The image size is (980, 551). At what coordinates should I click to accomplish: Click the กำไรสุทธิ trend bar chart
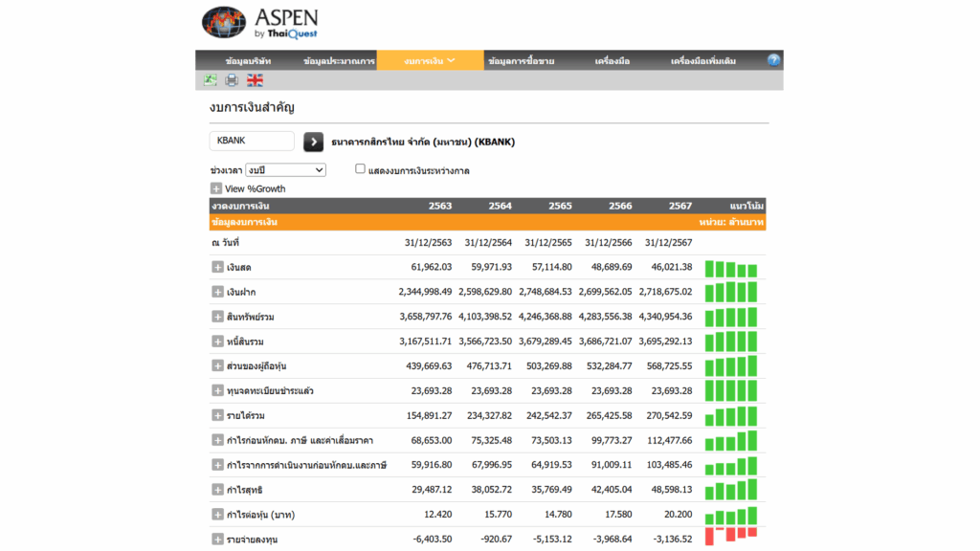pyautogui.click(x=731, y=490)
